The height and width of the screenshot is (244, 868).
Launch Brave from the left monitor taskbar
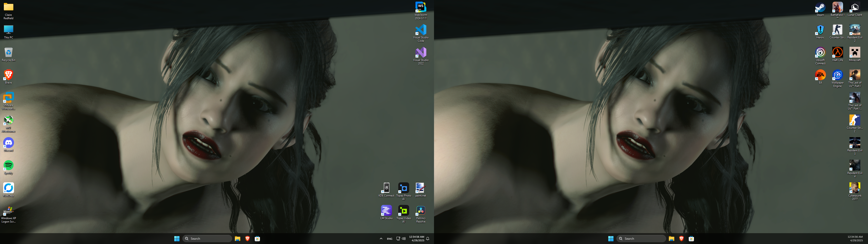247,239
